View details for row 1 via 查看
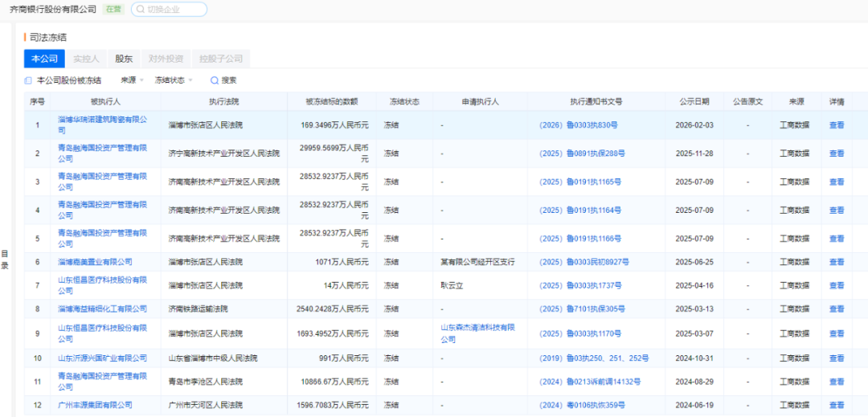The image size is (868, 417). (x=836, y=125)
